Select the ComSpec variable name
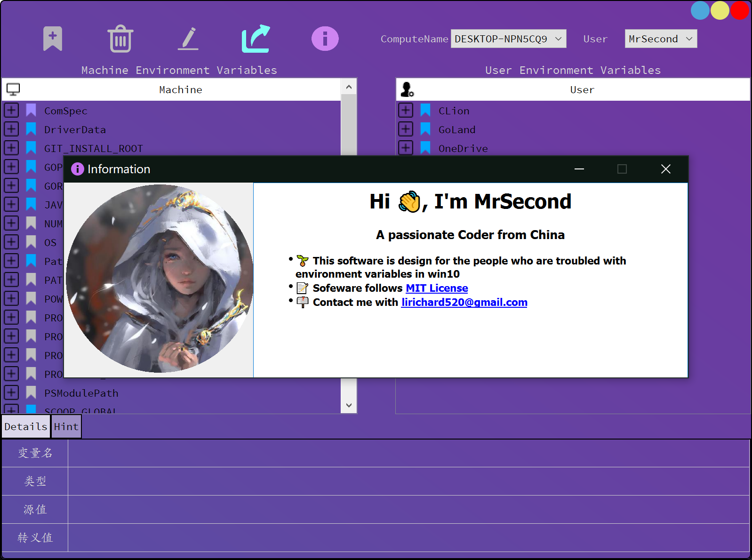 pos(66,111)
